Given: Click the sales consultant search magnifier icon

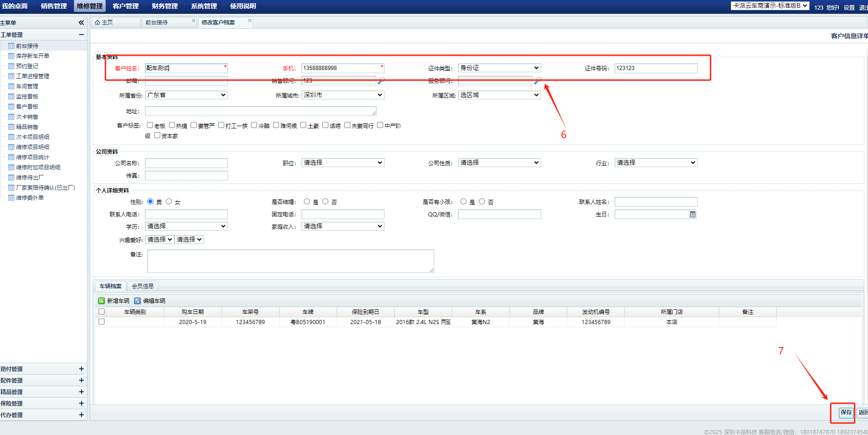Looking at the screenshot, I should click(x=381, y=81).
